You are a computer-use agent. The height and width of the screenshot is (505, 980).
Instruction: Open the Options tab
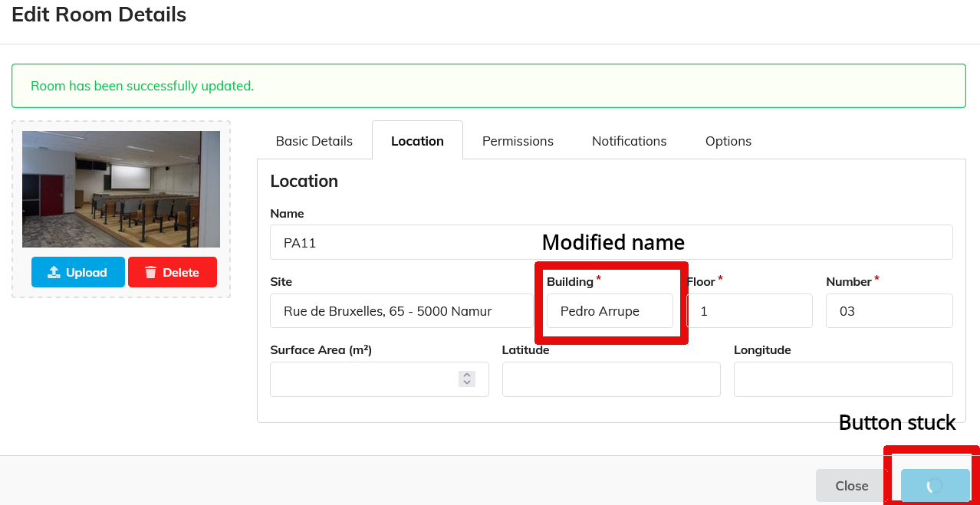[x=728, y=141]
